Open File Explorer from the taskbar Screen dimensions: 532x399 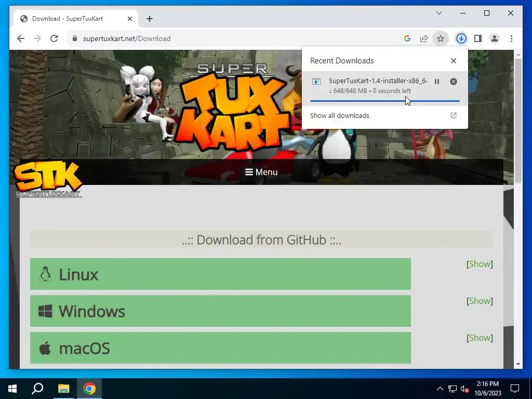pos(63,389)
